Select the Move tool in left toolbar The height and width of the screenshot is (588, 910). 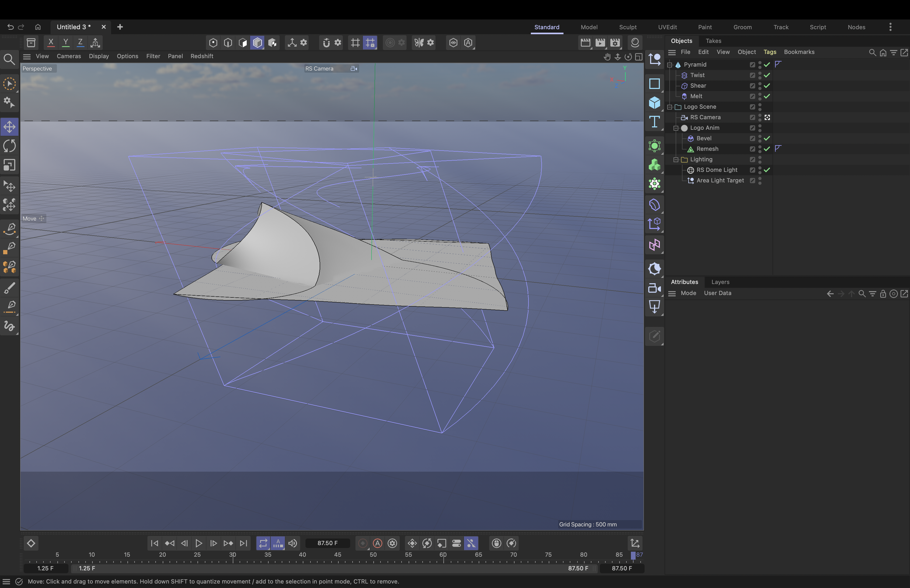(x=9, y=127)
